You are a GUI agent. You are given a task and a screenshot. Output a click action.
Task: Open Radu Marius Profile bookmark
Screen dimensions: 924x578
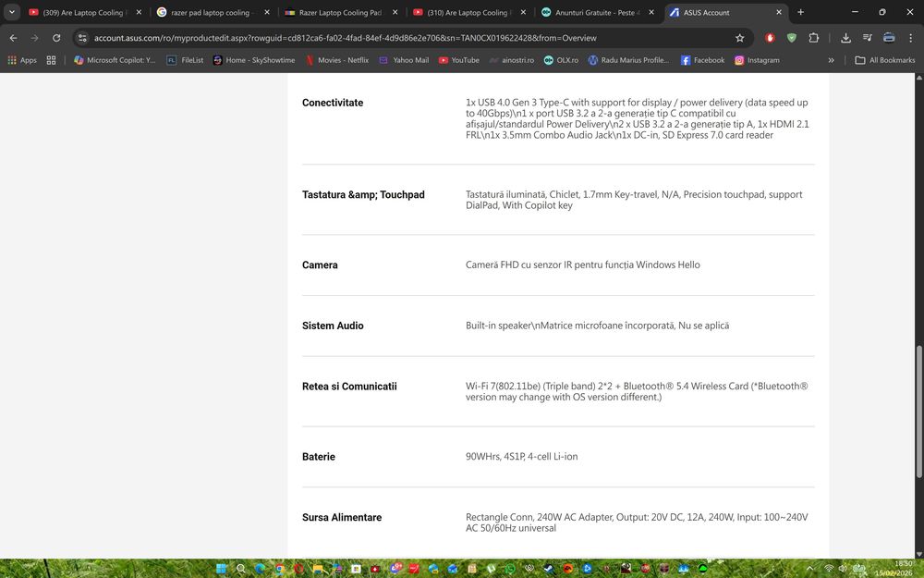[x=628, y=60]
